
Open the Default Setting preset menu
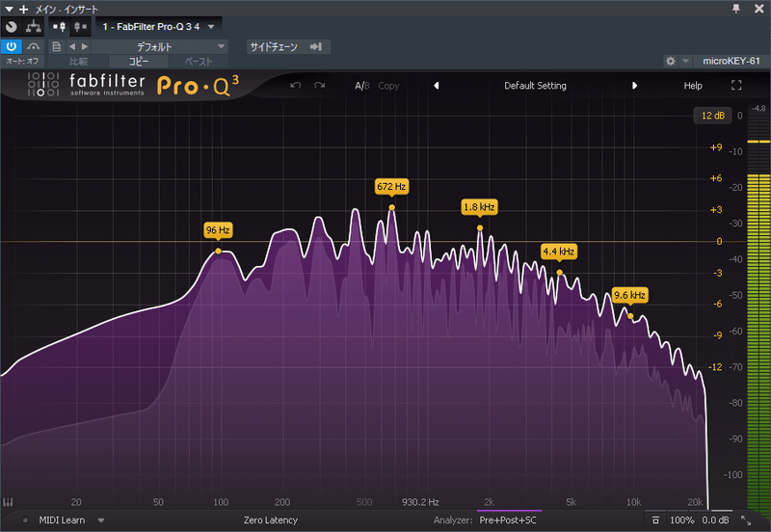pyautogui.click(x=535, y=86)
